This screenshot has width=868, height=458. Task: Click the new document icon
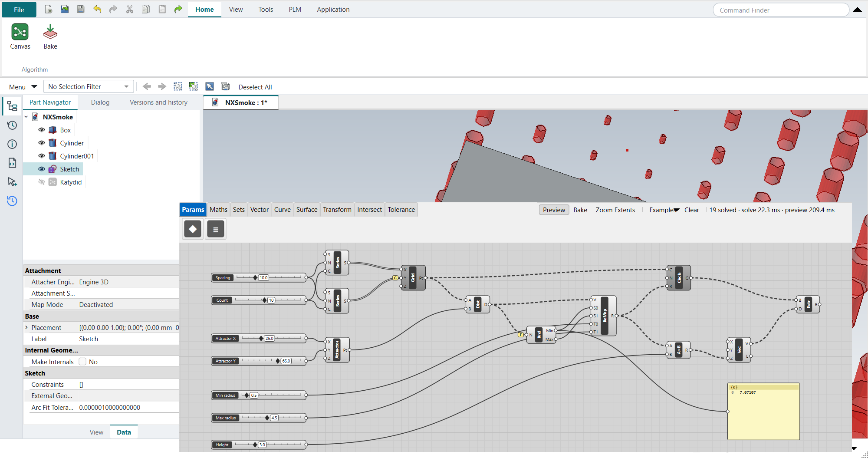[49, 9]
